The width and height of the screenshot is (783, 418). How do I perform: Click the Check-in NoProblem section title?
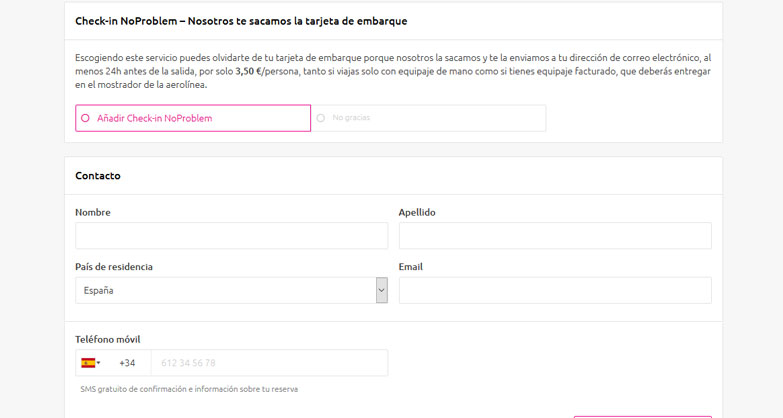click(x=241, y=21)
